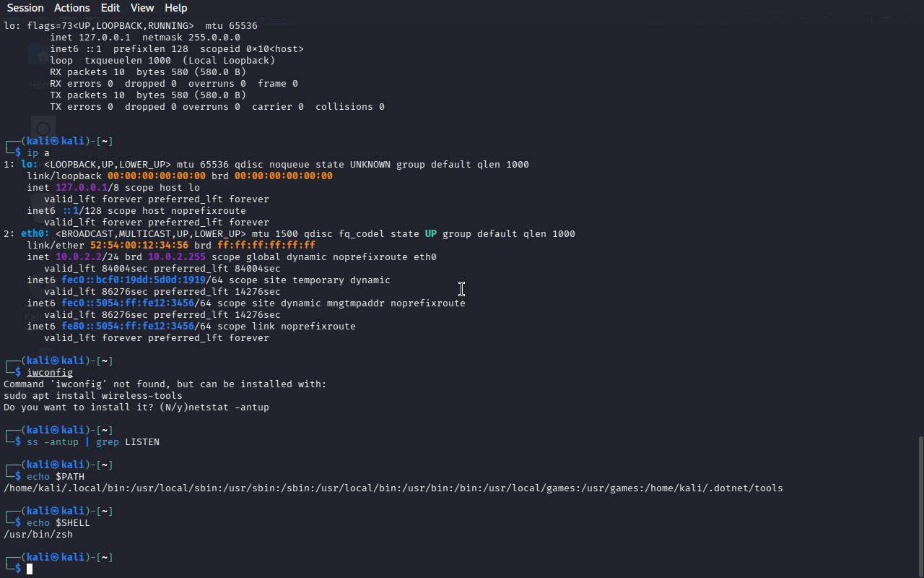Open the Session menu
This screenshot has width=924, height=578.
pyautogui.click(x=25, y=8)
